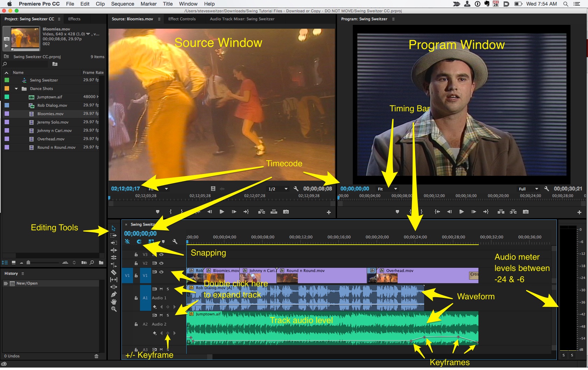Click Insert button in Source monitor
The image size is (588, 370).
[x=261, y=212]
